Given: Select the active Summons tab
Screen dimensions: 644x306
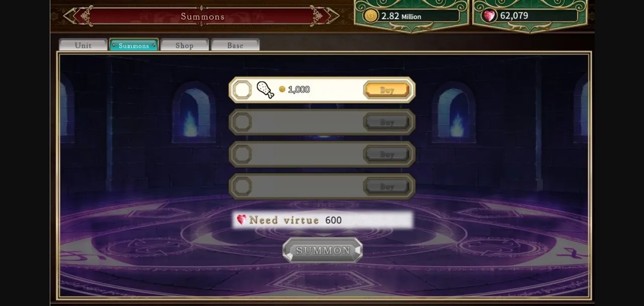Looking at the screenshot, I should (134, 45).
